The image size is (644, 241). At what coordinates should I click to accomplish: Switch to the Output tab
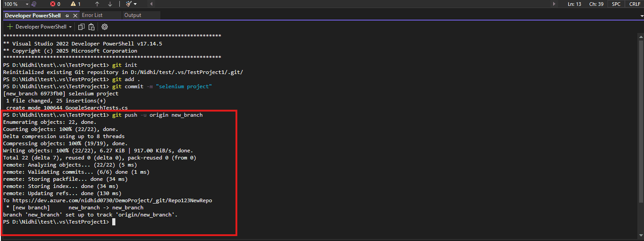click(x=133, y=15)
